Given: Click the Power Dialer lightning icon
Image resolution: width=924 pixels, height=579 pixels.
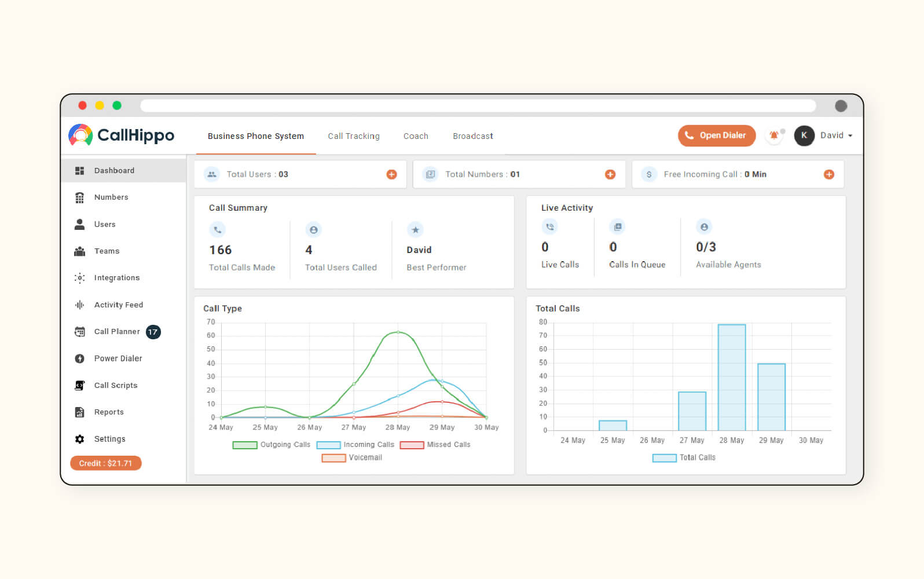Looking at the screenshot, I should pyautogui.click(x=80, y=358).
